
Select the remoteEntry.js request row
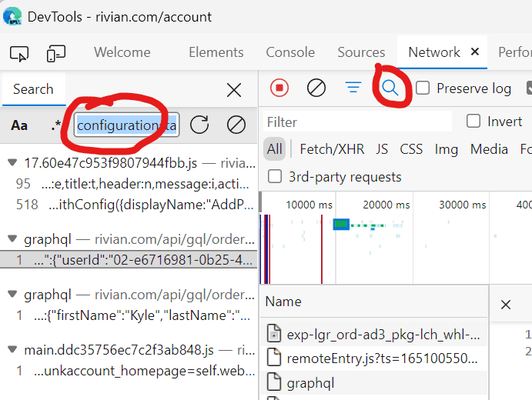(x=374, y=358)
